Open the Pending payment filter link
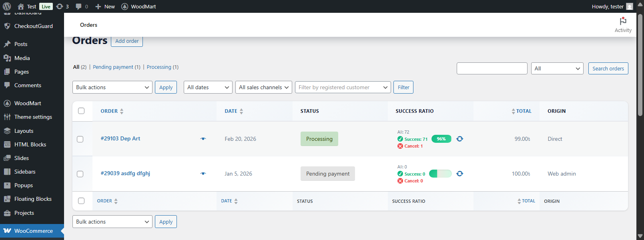644x240 pixels. (x=116, y=67)
